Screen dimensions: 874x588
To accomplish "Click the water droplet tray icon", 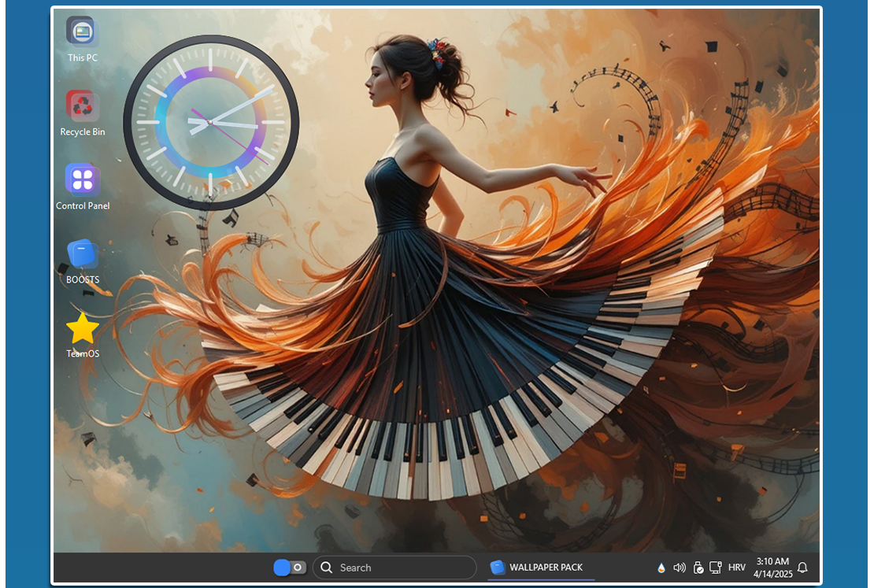I will coord(661,568).
